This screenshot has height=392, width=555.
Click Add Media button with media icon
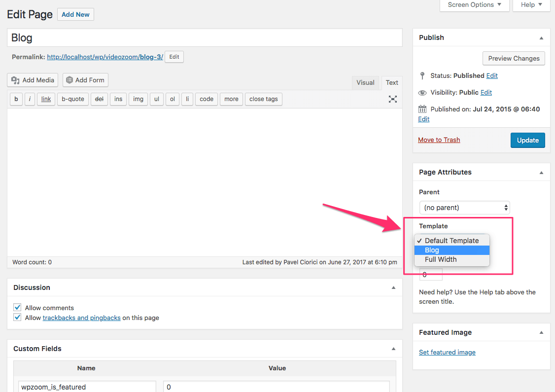(x=33, y=80)
